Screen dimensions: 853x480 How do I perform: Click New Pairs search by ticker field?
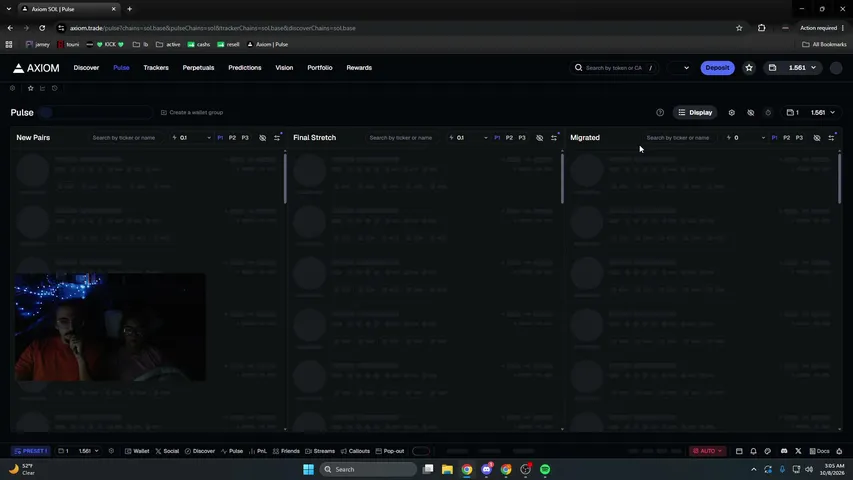coord(124,138)
